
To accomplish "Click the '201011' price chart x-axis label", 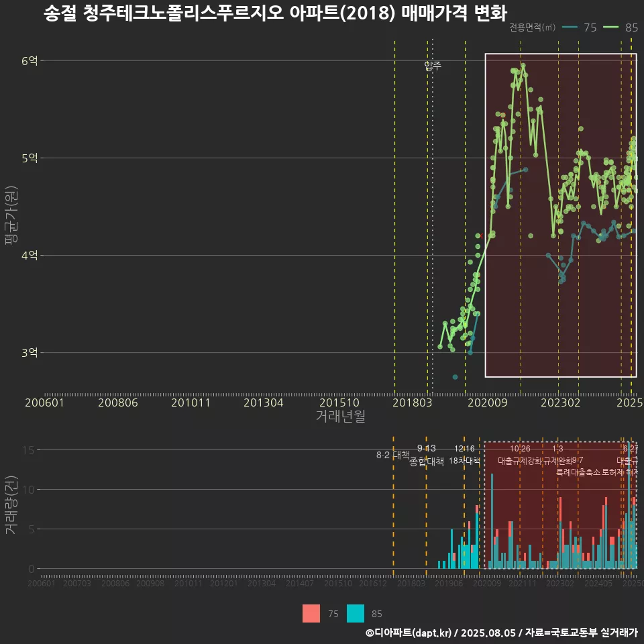I will tap(191, 402).
